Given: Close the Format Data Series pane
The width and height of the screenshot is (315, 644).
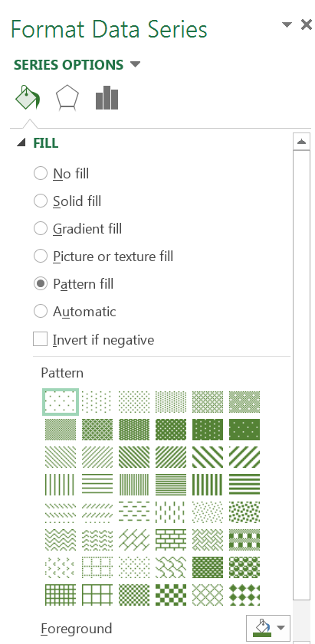Looking at the screenshot, I should pyautogui.click(x=307, y=25).
